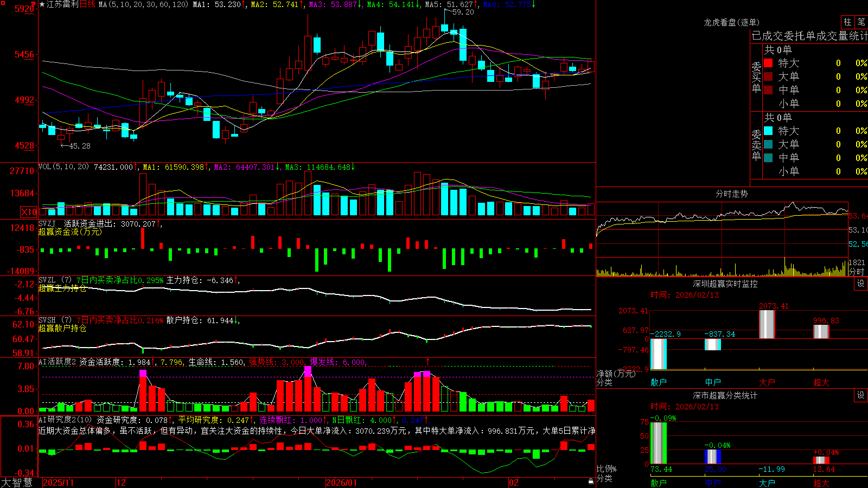Viewport: 868px width, 488px height.
Task: Click 中户 category under 深圳超赢实时监控
Action: tap(713, 382)
